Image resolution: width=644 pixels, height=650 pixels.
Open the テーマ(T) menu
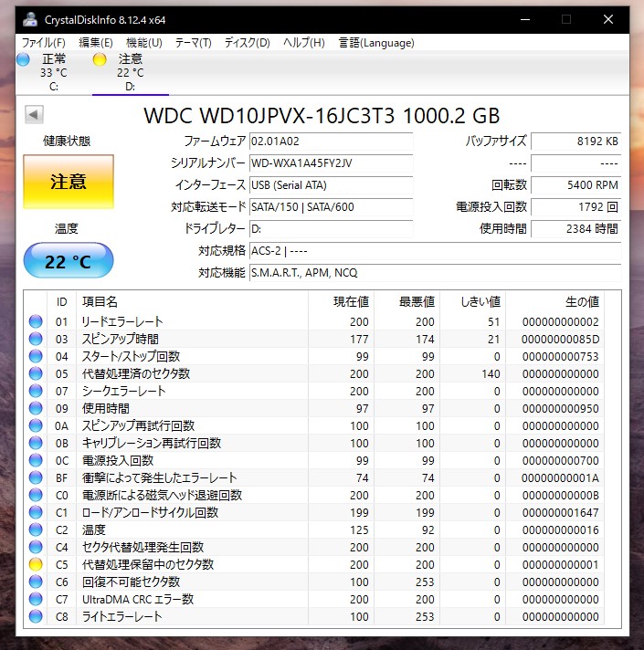pyautogui.click(x=194, y=43)
